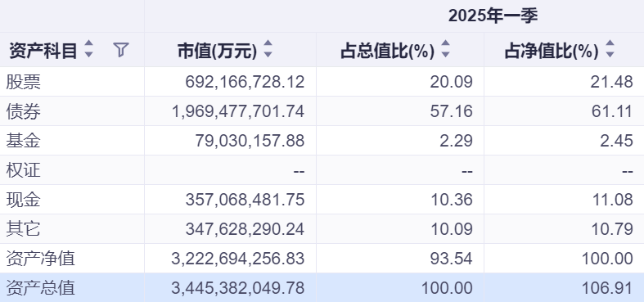Click the 11.08 net ratio for 现金
644x302 pixels.
click(612, 200)
